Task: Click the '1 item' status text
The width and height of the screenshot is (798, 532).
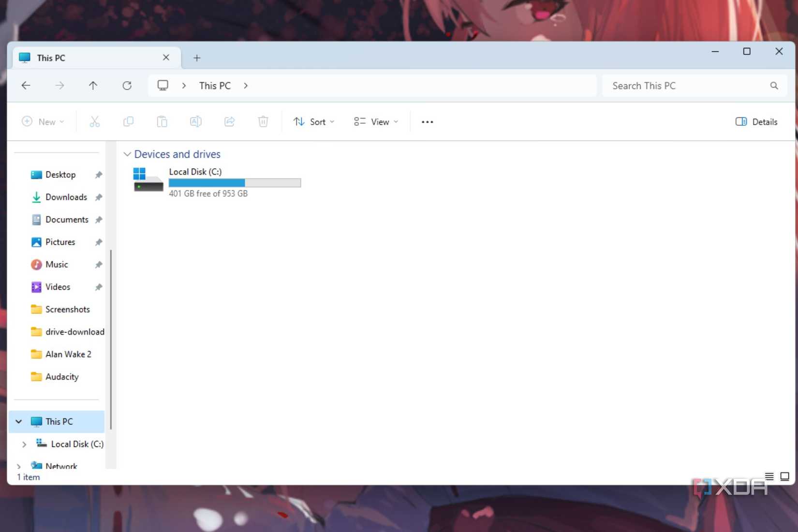Action: pyautogui.click(x=29, y=477)
